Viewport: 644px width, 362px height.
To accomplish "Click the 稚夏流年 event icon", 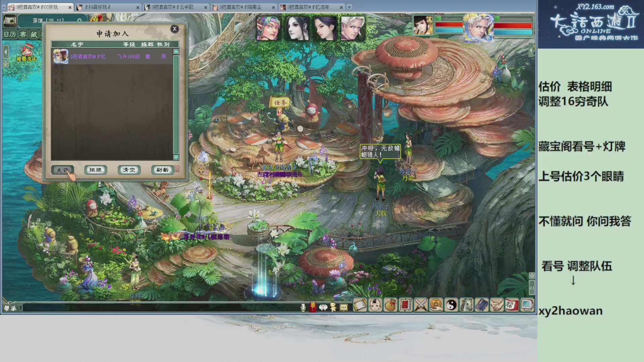I will coord(27,52).
